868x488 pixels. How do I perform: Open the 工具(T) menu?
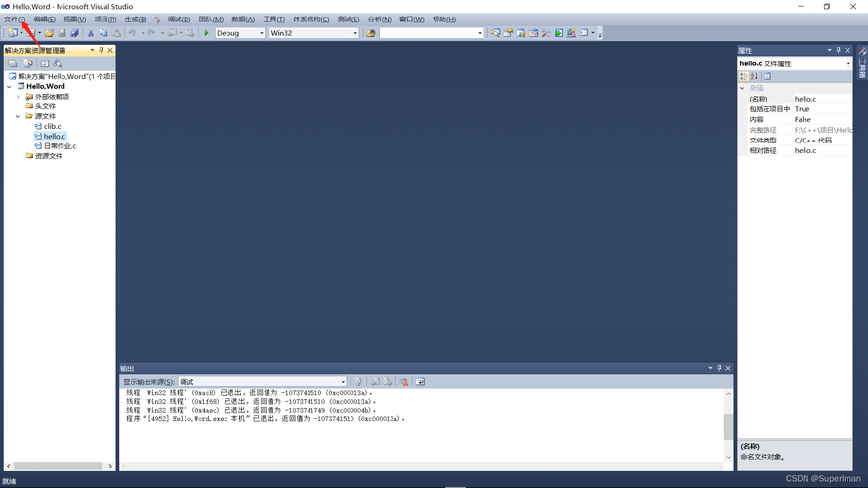click(x=274, y=20)
